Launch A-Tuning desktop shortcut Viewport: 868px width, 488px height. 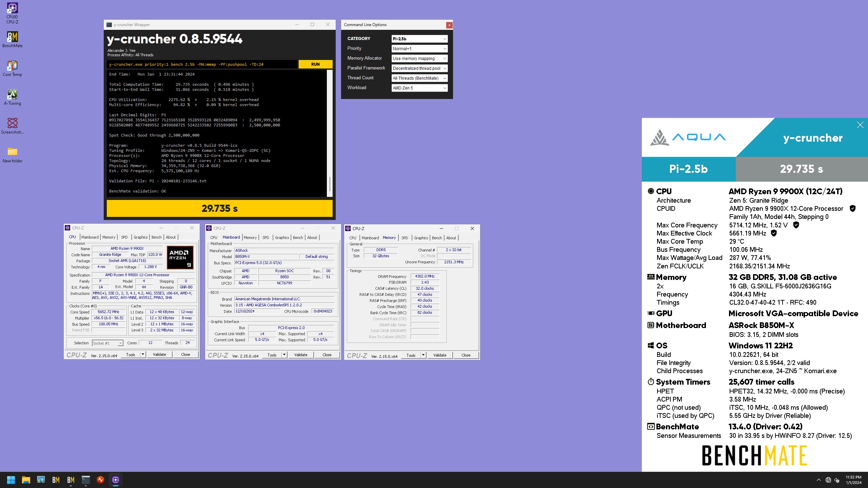(x=12, y=97)
